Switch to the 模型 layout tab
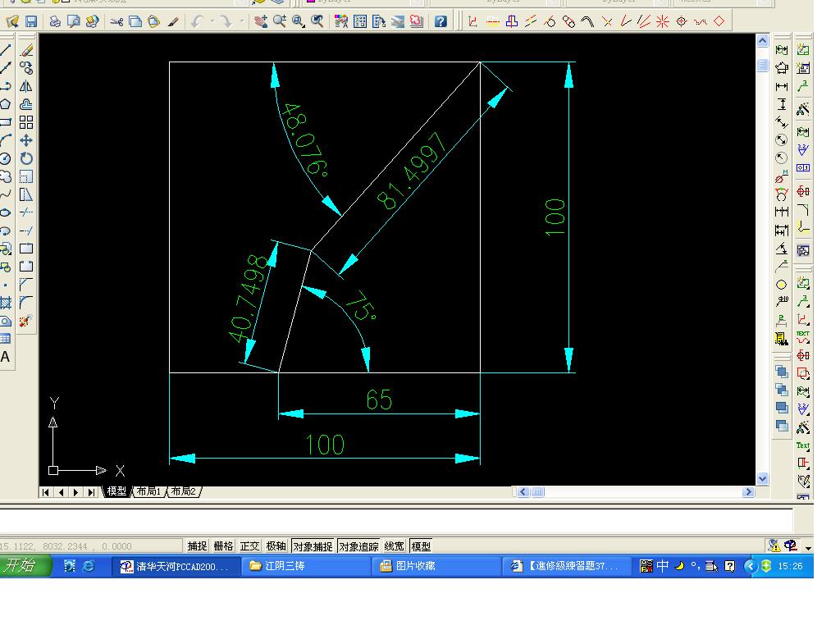This screenshot has height=630, width=840. coord(116,491)
